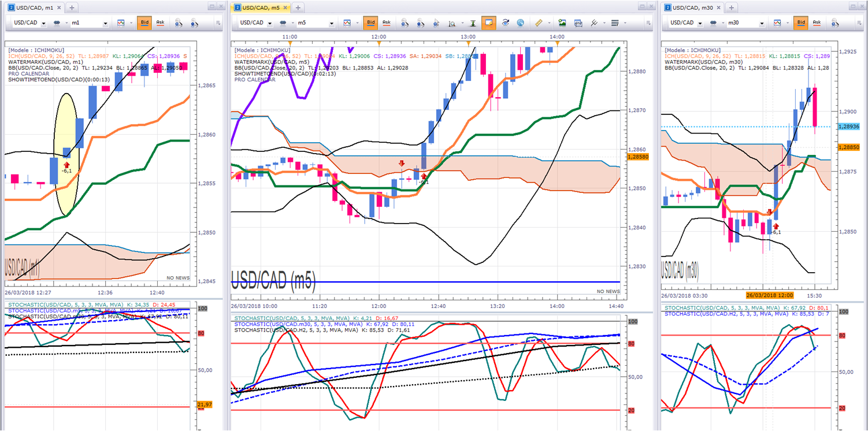Toggle Ask price display in the m5 chart
Screen dimensions: 868x431
(x=387, y=23)
